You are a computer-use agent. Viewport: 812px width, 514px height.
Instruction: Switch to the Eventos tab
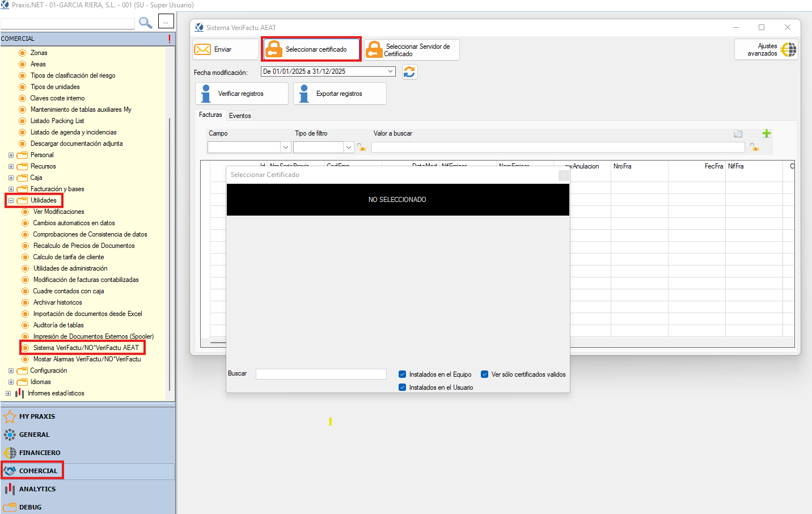240,116
